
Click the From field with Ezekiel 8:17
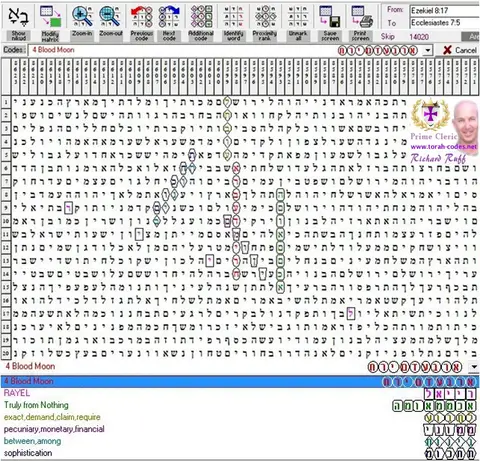[x=445, y=11]
